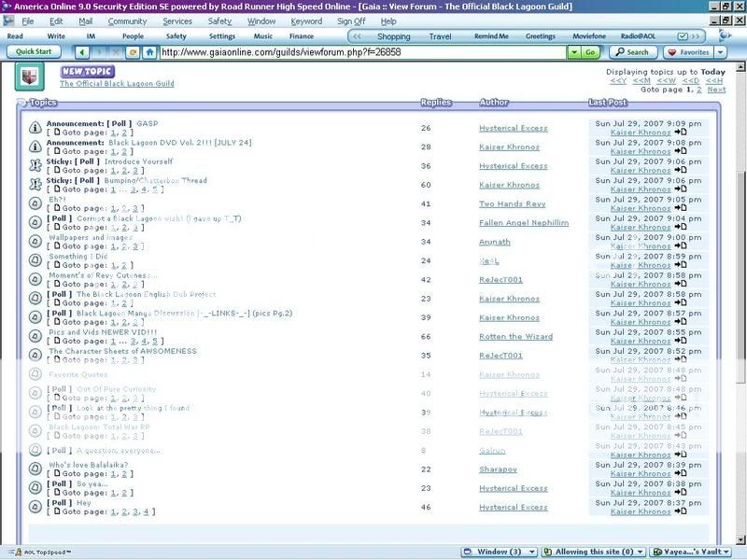Viewport: 747px width, 560px height.
Task: Click the IM toolbar item
Action: coord(91,36)
